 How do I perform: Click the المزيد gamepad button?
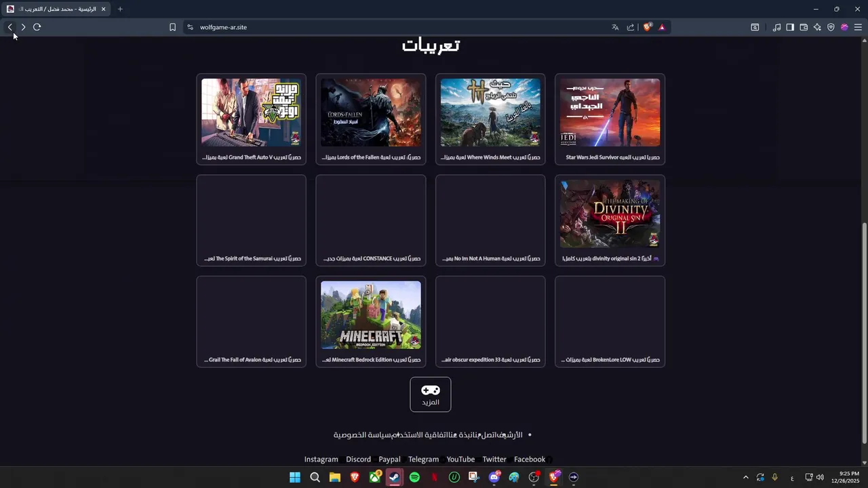click(x=431, y=394)
